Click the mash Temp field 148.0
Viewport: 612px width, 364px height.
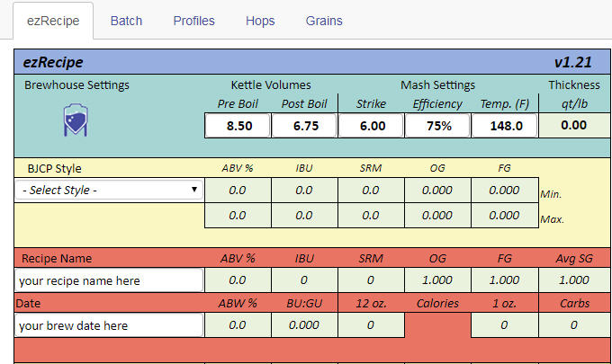coord(505,126)
